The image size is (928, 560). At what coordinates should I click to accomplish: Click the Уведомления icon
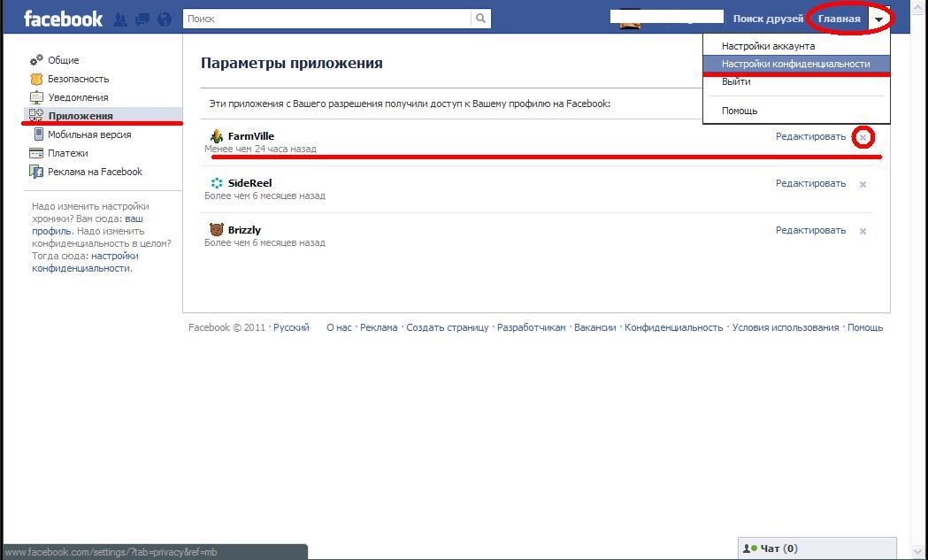coord(36,97)
